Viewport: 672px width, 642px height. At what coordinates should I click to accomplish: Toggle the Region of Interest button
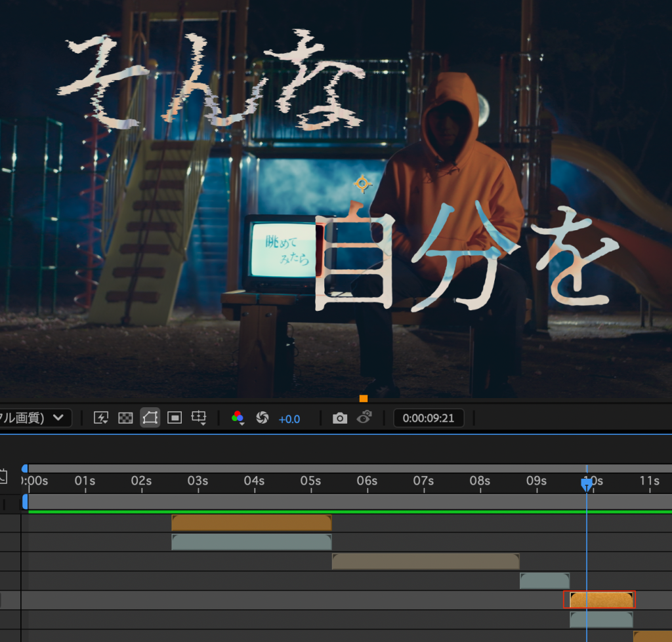click(174, 418)
